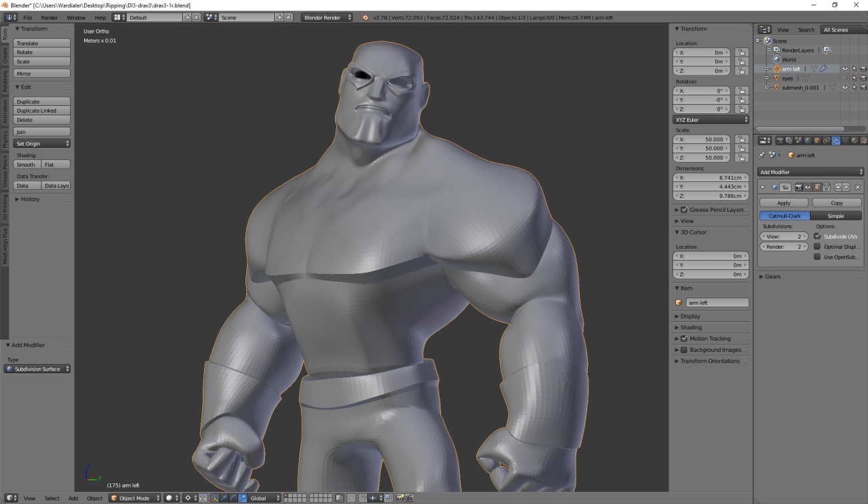Image resolution: width=868 pixels, height=504 pixels.
Task: Open the Add Modifier dropdown
Action: point(811,172)
